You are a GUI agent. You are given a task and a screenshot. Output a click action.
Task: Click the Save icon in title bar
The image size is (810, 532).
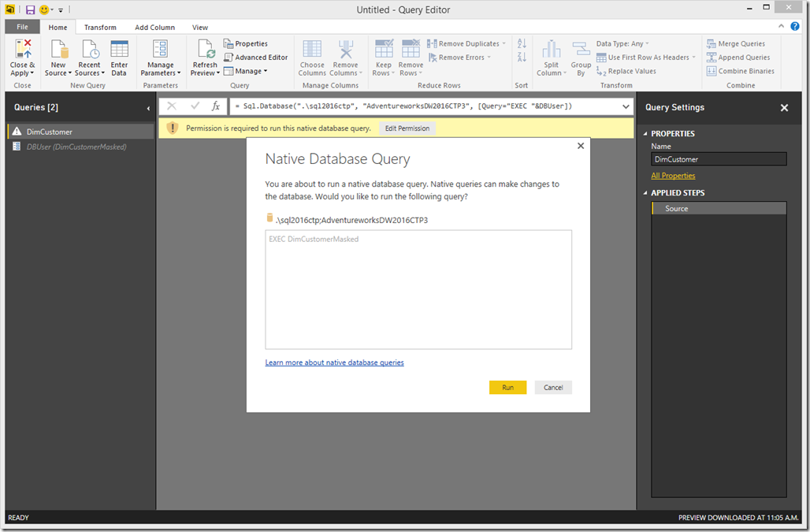pyautogui.click(x=31, y=9)
